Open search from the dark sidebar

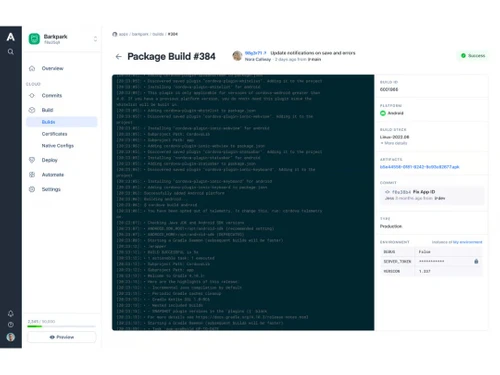tap(11, 52)
